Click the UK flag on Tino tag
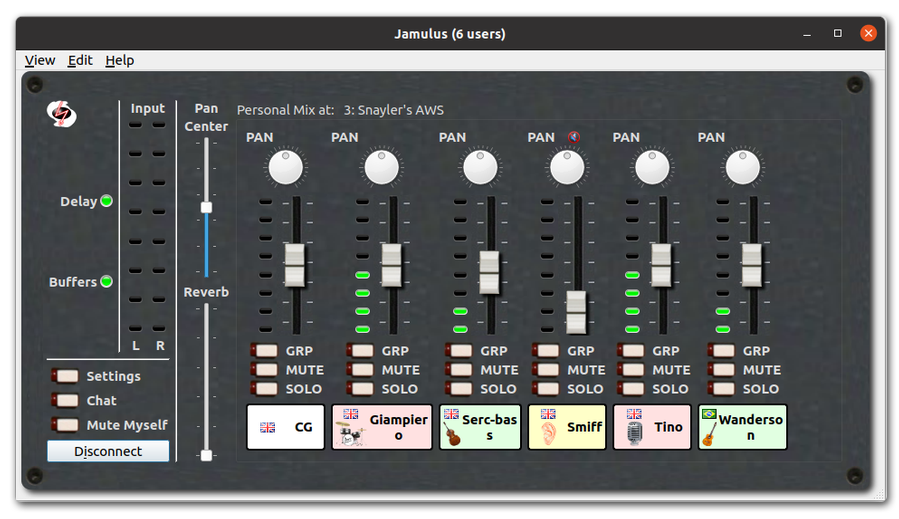The image size is (899, 519). click(x=634, y=413)
